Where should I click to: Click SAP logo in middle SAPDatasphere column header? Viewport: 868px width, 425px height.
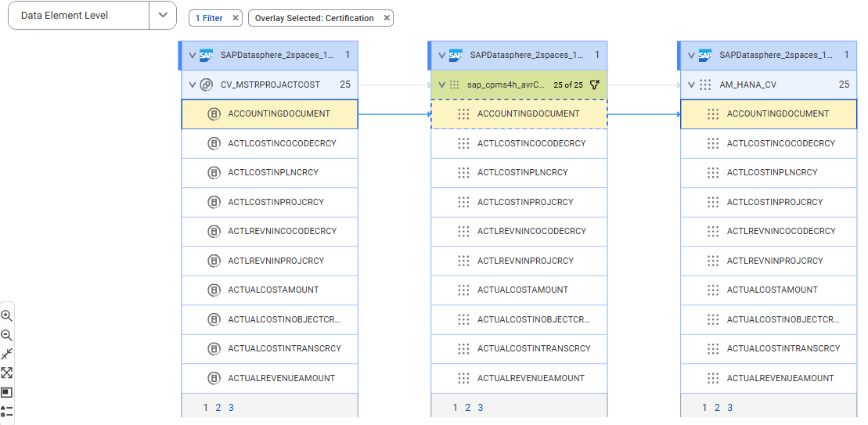point(456,55)
